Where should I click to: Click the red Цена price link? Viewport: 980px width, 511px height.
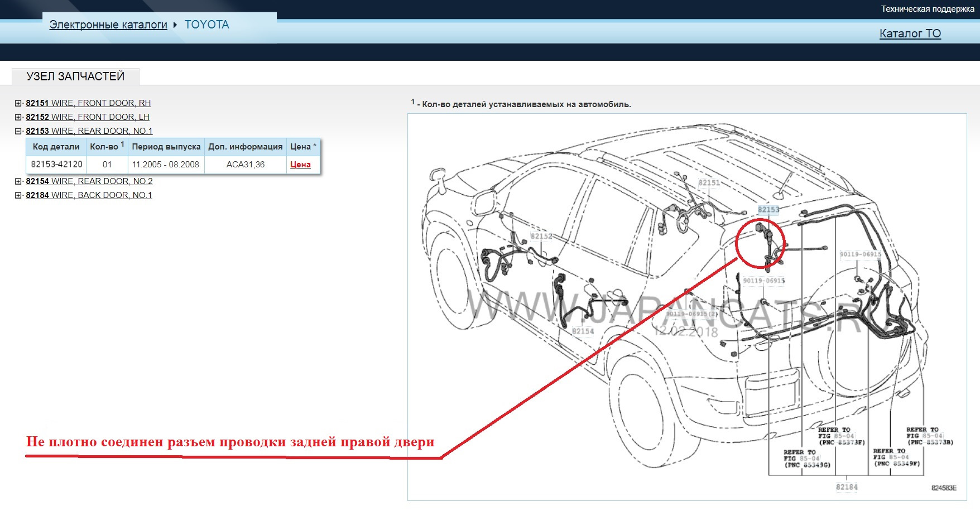300,165
